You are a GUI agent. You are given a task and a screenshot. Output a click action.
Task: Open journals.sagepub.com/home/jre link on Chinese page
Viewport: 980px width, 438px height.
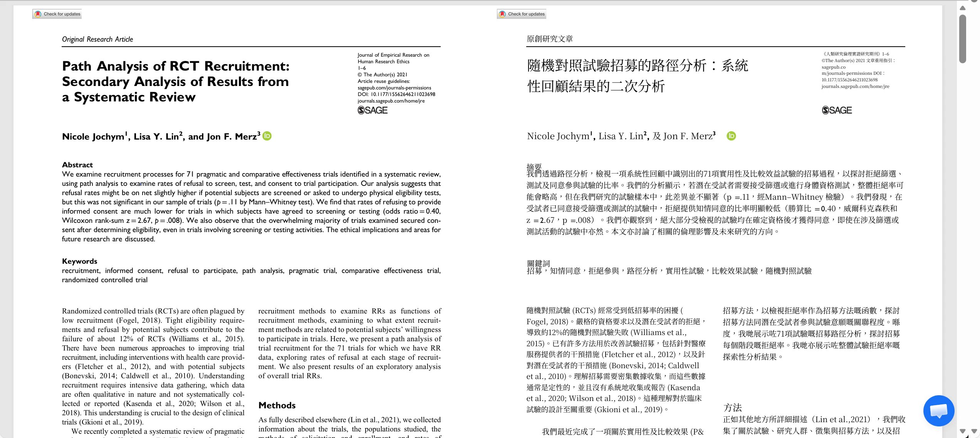tap(855, 86)
